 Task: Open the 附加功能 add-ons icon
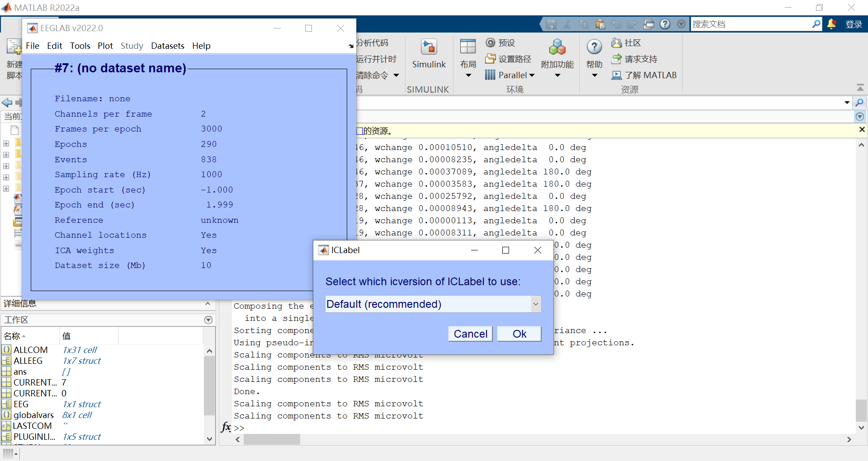click(557, 47)
